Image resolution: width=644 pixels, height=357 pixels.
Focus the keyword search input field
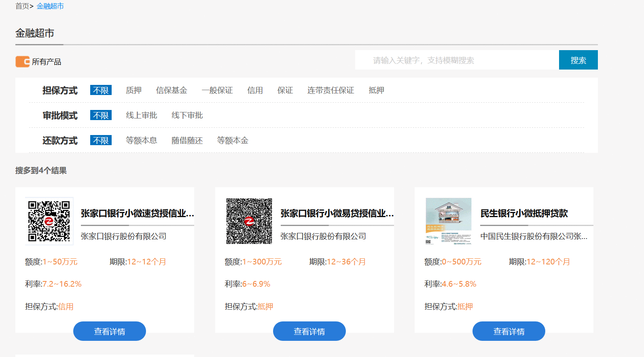[457, 60]
